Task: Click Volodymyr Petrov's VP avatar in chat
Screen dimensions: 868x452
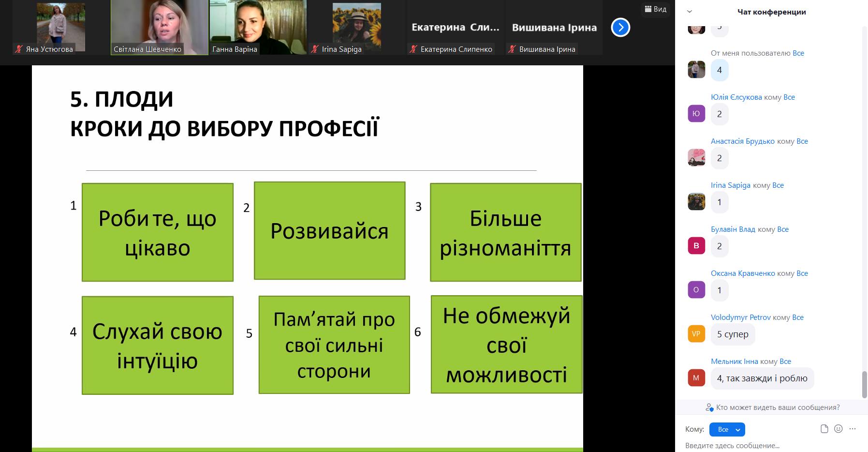Action: click(x=696, y=334)
